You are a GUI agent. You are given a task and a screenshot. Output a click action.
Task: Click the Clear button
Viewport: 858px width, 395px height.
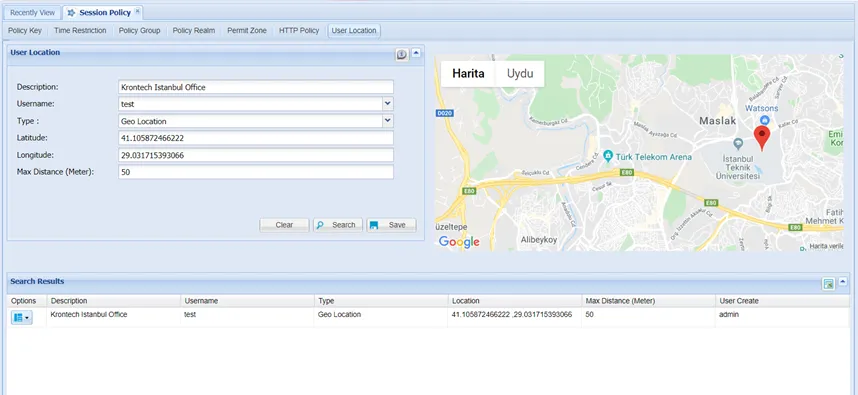coord(284,225)
